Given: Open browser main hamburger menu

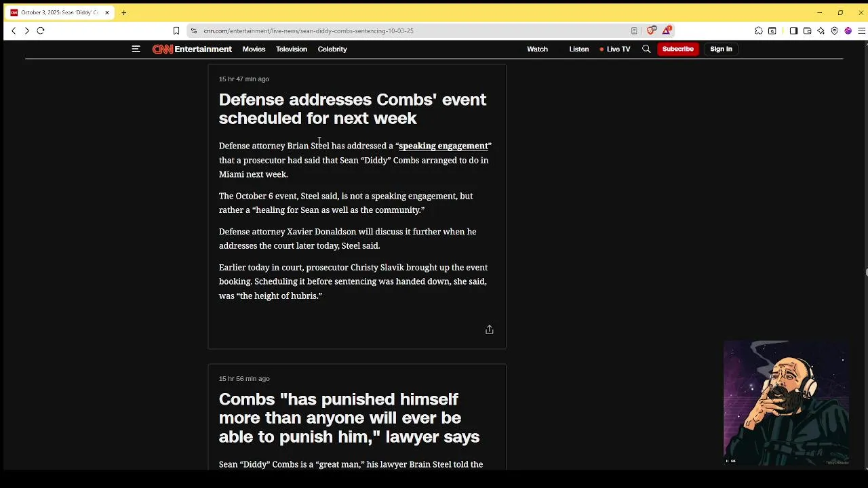Looking at the screenshot, I should [862, 30].
